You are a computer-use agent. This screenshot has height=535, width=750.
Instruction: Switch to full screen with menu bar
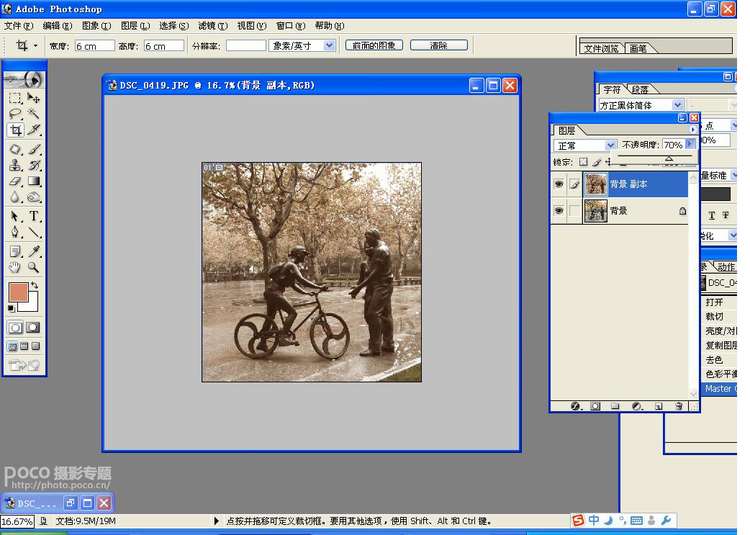24,346
